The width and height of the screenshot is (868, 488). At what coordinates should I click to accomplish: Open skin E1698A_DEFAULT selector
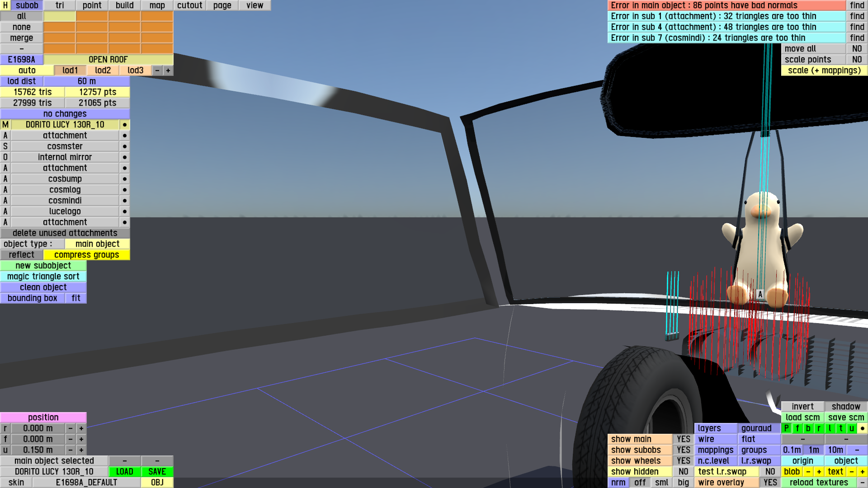[x=86, y=483]
